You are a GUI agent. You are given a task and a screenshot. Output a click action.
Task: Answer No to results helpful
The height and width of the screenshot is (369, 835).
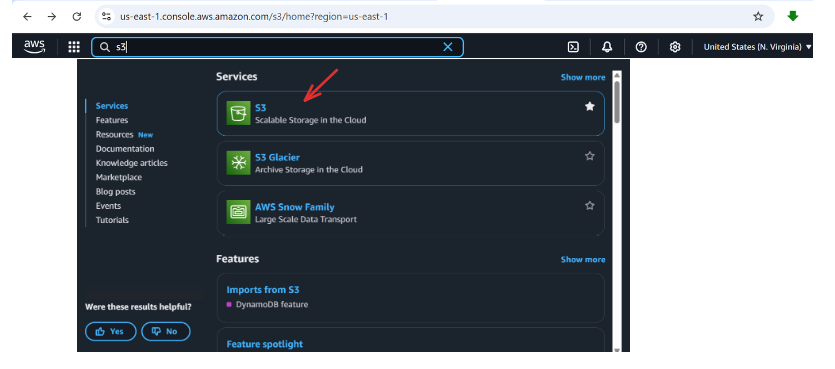tap(166, 331)
